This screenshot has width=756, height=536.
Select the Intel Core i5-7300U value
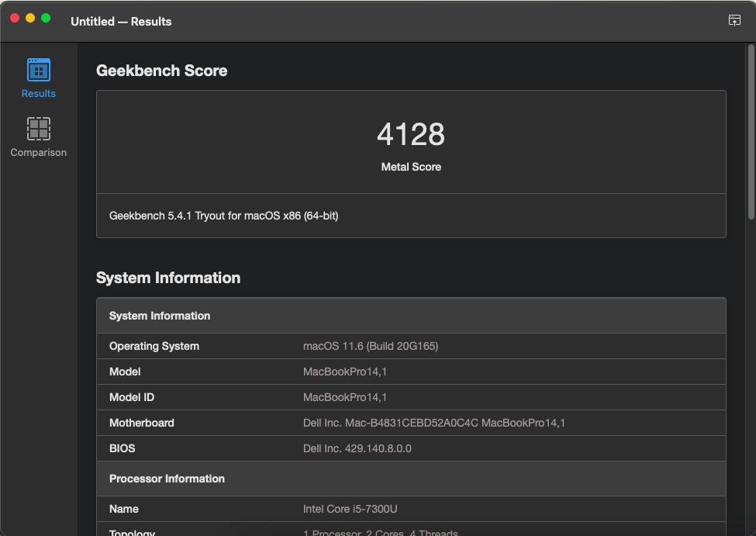350,510
